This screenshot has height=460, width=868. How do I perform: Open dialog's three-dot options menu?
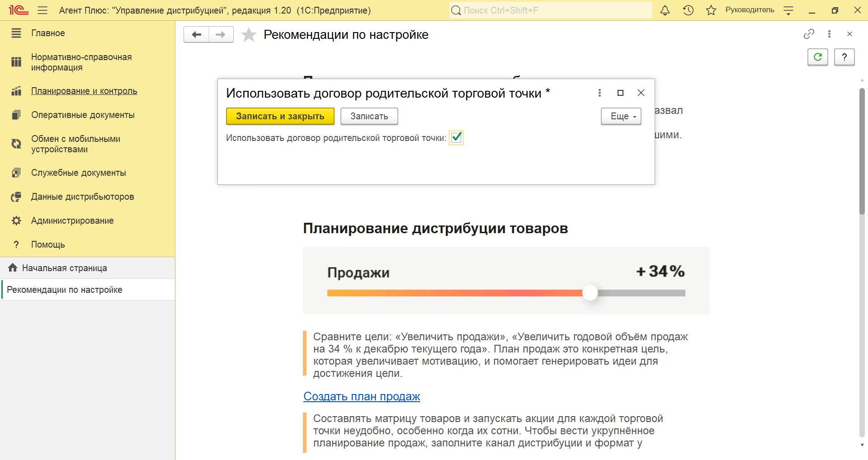(x=599, y=93)
